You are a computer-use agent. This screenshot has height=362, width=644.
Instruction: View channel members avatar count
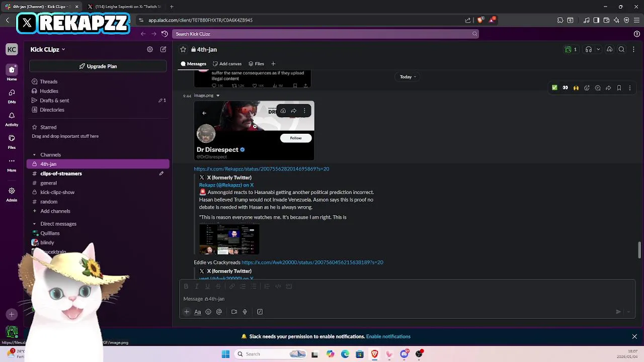click(x=571, y=49)
